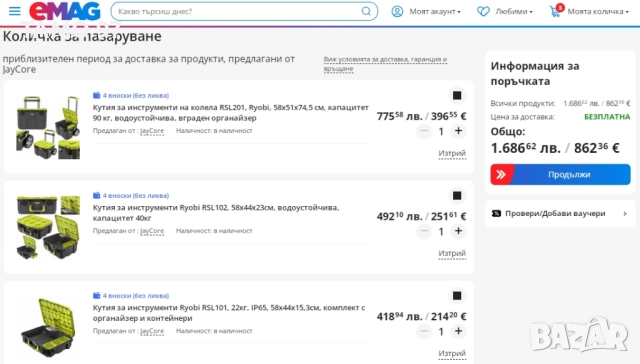Open the Моят акаунт dropdown
This screenshot has height=364, width=640.
tap(435, 12)
